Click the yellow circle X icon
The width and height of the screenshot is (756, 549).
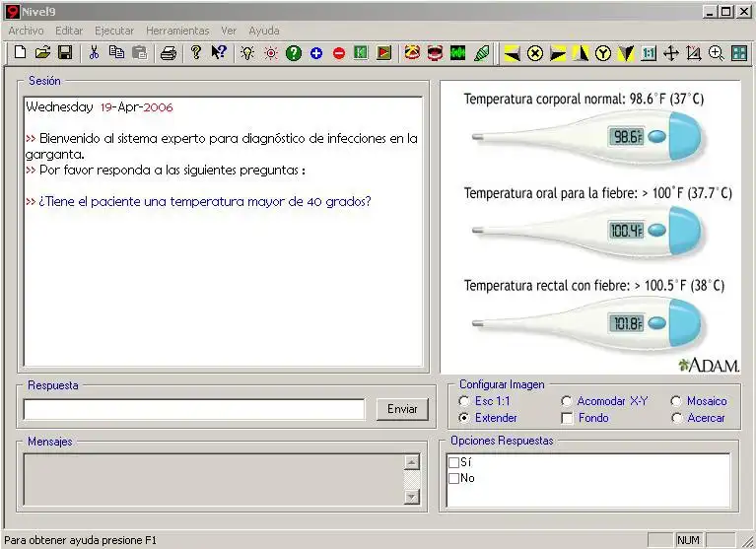pyautogui.click(x=534, y=53)
